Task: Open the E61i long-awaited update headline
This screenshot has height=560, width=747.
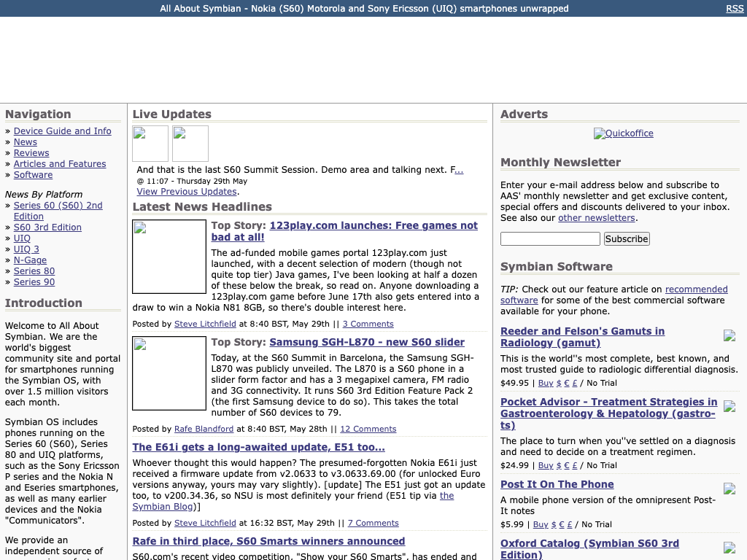Action: point(259,447)
